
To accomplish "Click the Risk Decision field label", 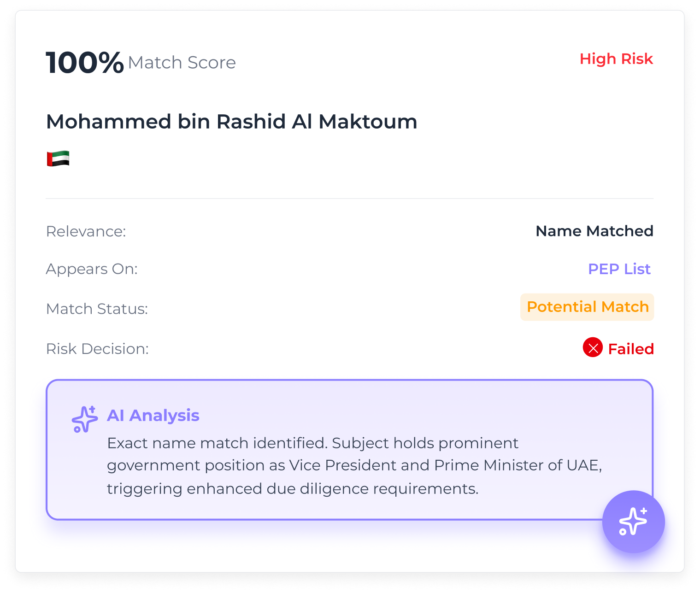I will [x=97, y=349].
